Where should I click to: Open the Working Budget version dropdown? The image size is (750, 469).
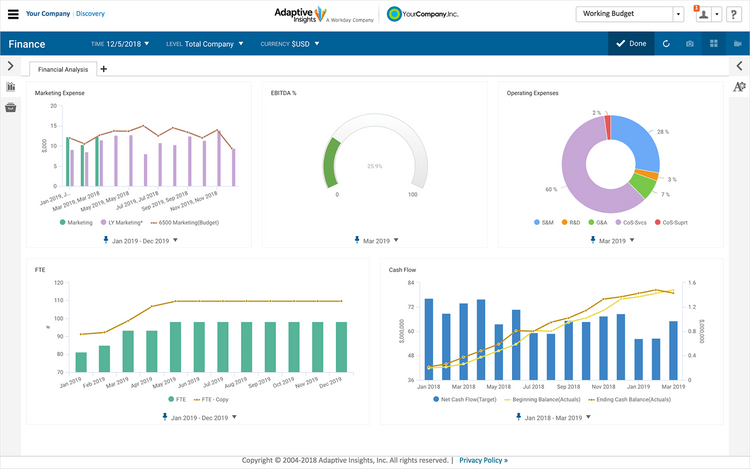[679, 15]
